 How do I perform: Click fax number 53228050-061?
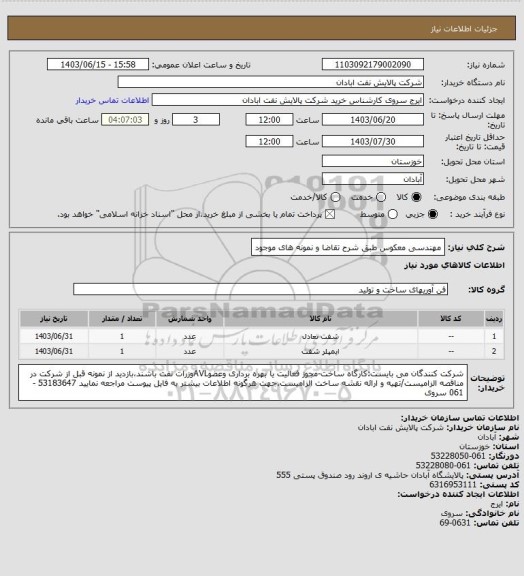pos(458,456)
